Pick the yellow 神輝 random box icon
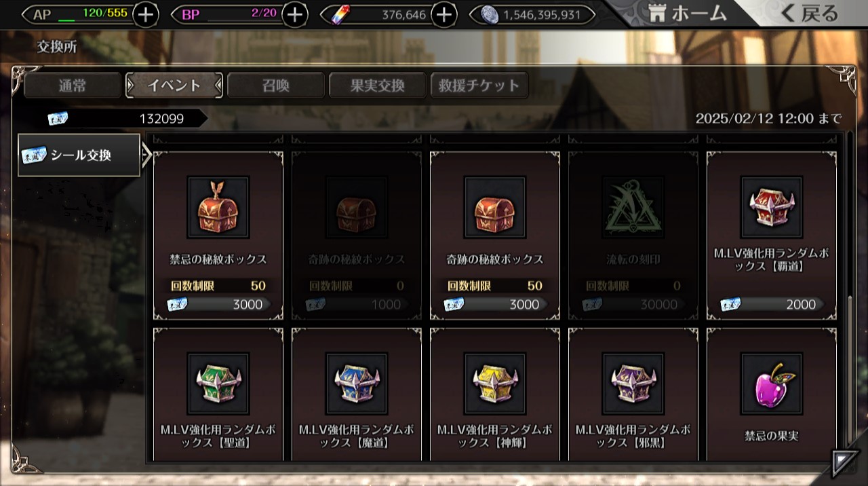The width and height of the screenshot is (868, 486). click(x=495, y=384)
